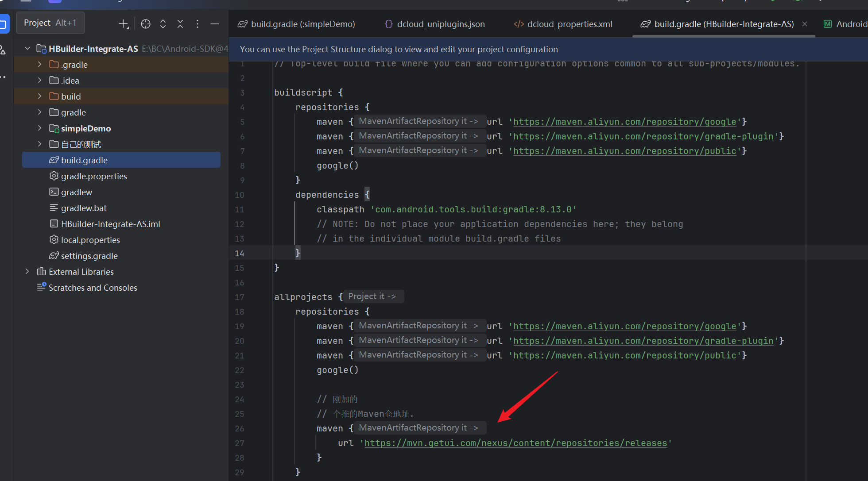
Task: Open build.gradle (:simpleDemo) tab
Action: pyautogui.click(x=296, y=24)
